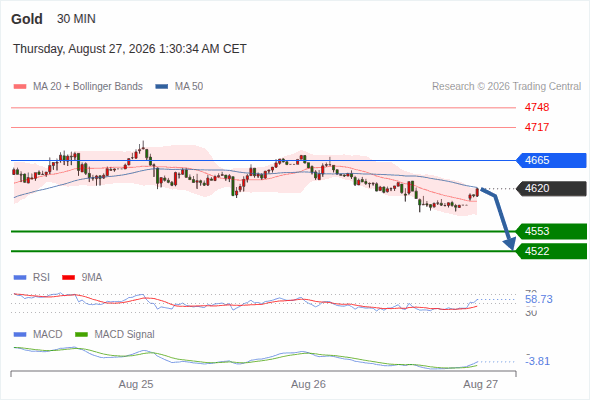Click the Aug 27 date axis label
This screenshot has width=590, height=400.
pyautogui.click(x=481, y=384)
